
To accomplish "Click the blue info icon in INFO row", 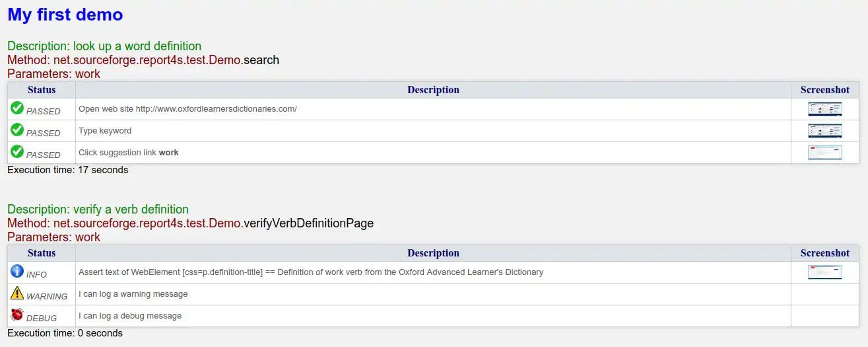I will 17,271.
